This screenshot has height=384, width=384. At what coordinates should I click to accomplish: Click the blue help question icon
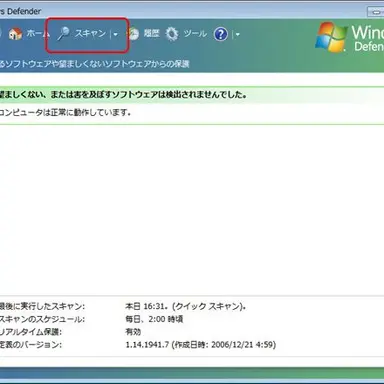(x=221, y=34)
